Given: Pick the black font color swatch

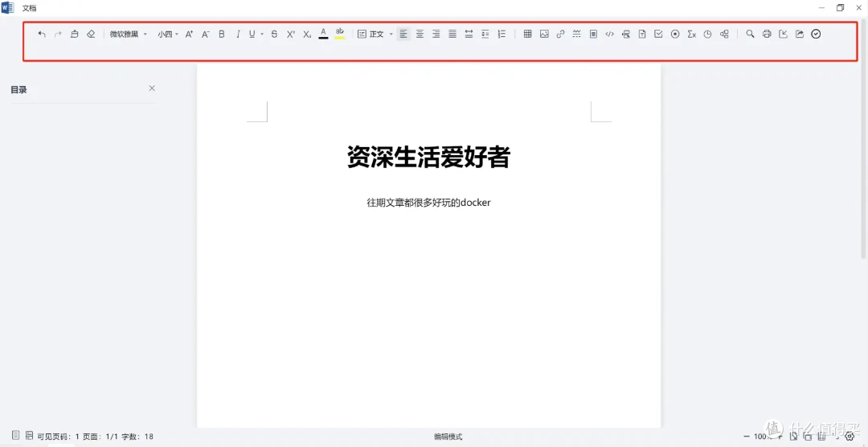Looking at the screenshot, I should tap(323, 34).
